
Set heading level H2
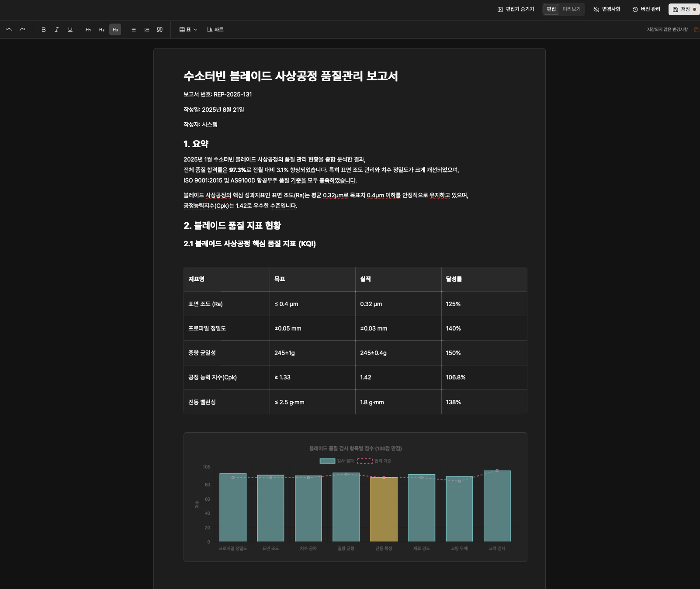point(102,30)
